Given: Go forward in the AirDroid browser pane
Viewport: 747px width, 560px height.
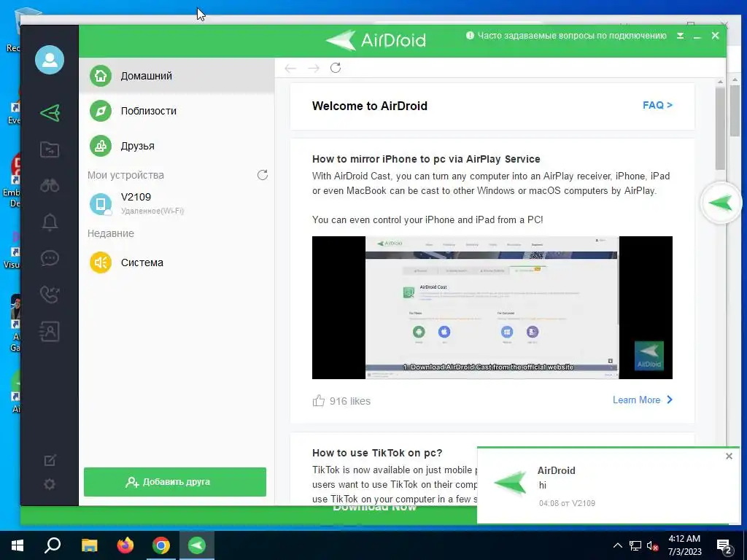Looking at the screenshot, I should tap(314, 69).
